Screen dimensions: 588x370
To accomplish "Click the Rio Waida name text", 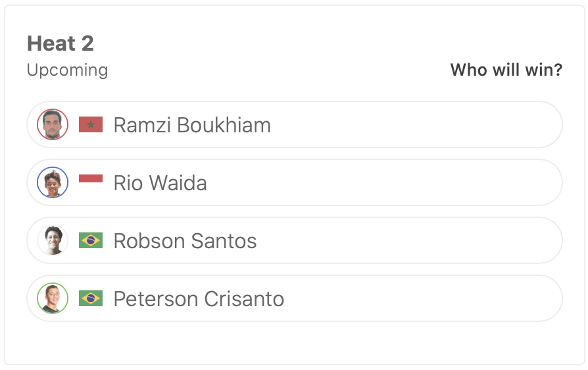I will (x=160, y=182).
